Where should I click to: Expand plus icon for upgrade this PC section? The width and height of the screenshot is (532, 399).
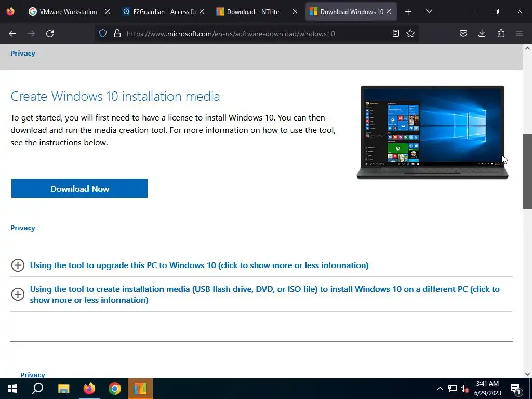coord(18,265)
